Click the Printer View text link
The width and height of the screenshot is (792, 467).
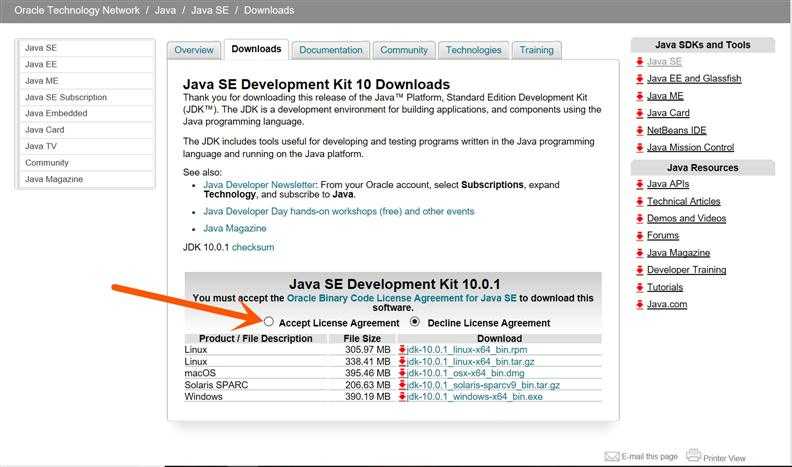pos(724,458)
